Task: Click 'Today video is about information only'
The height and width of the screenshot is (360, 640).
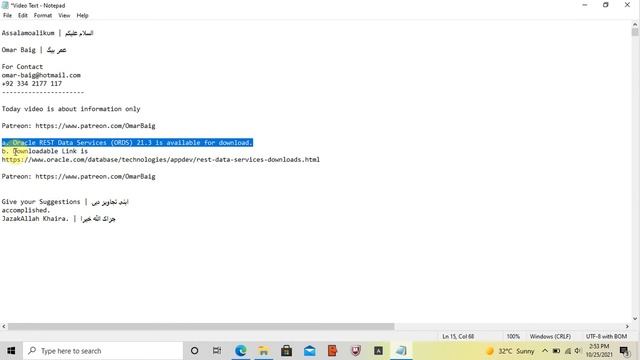Action: coord(71,109)
